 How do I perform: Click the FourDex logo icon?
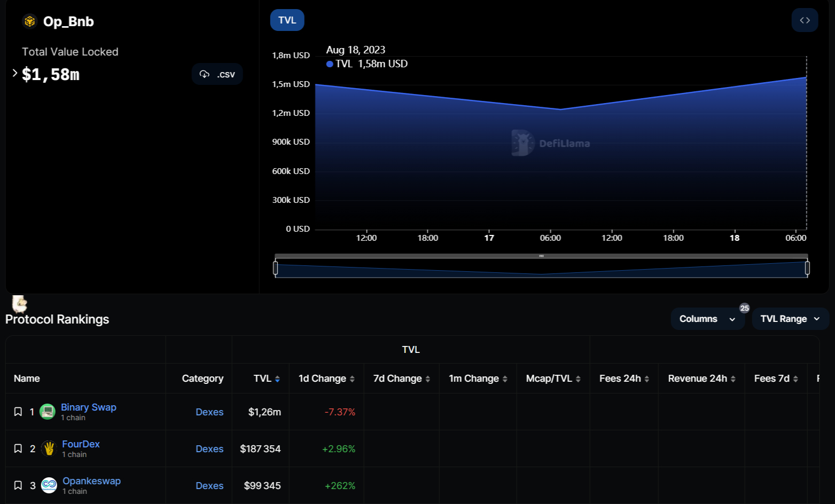[49, 448]
